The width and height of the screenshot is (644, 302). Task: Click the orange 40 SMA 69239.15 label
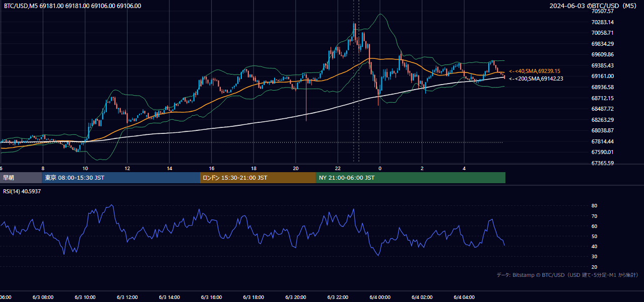tap(535, 71)
